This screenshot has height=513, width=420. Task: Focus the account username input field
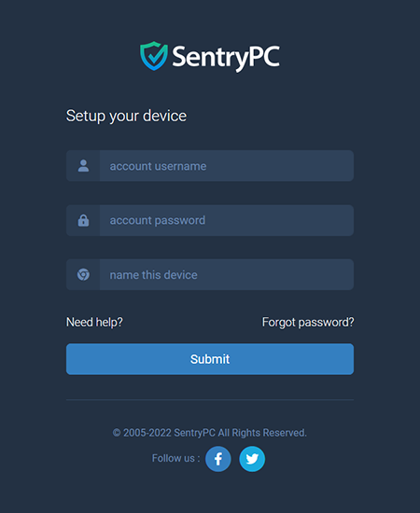(x=227, y=166)
